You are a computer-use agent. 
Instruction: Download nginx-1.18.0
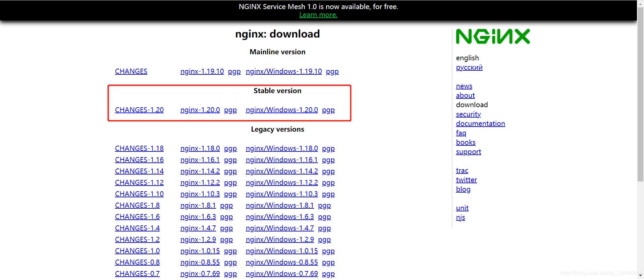click(x=200, y=148)
